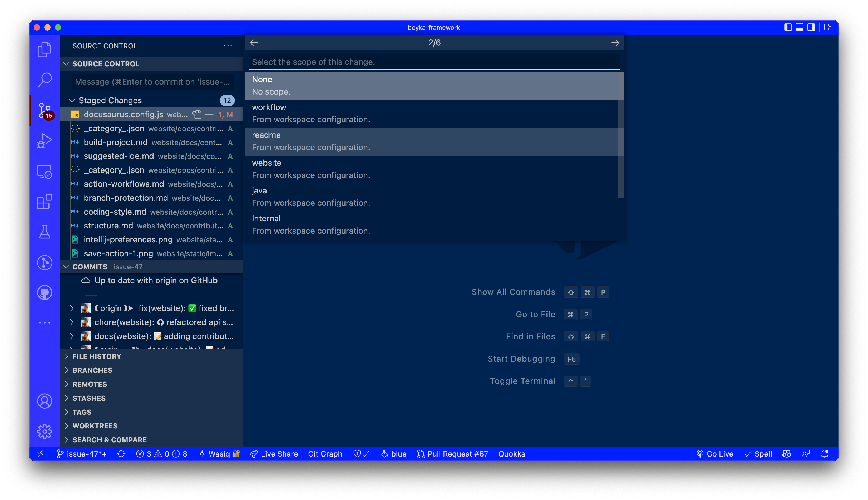Open Remote Explorer icon
Viewport: 868px width, 500px height.
tap(44, 171)
